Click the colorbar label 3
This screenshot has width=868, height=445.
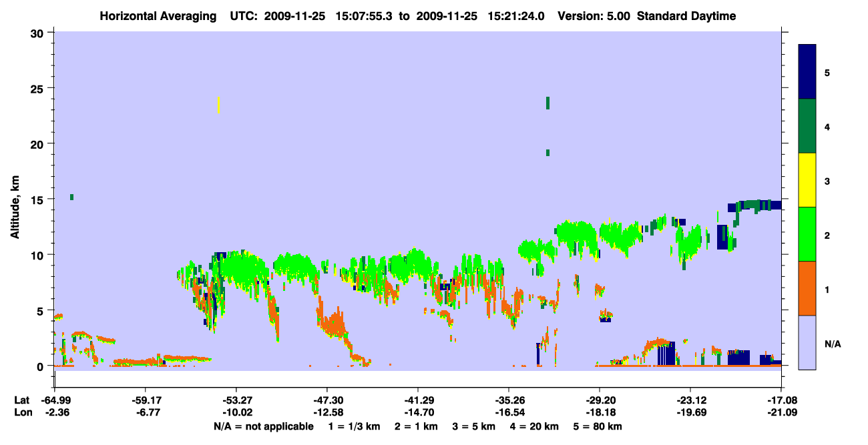pos(827,181)
